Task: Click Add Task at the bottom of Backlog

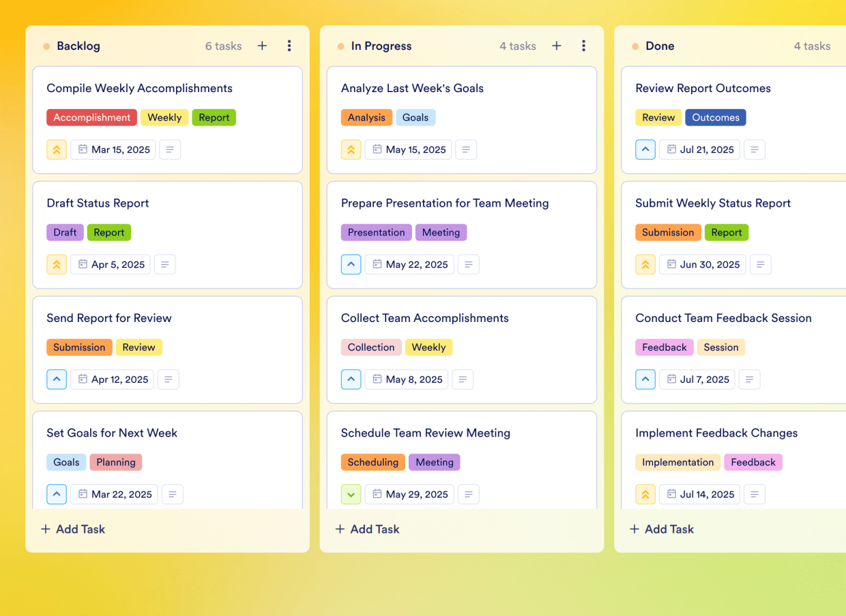Action: [x=72, y=529]
